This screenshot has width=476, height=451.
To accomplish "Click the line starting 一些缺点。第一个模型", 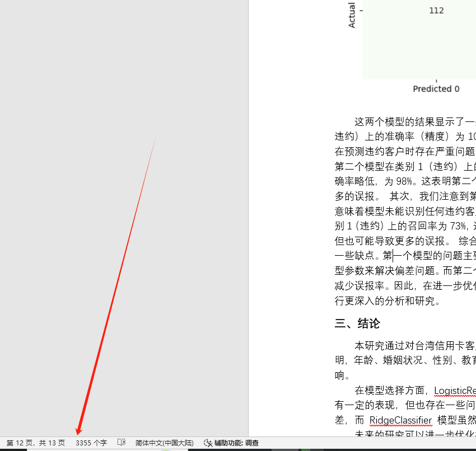I will click(x=405, y=256).
